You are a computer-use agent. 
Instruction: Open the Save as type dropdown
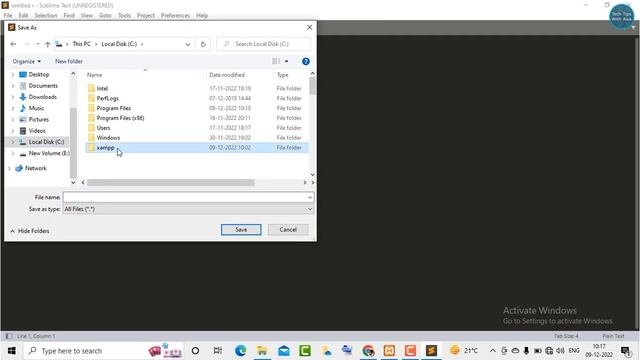188,209
